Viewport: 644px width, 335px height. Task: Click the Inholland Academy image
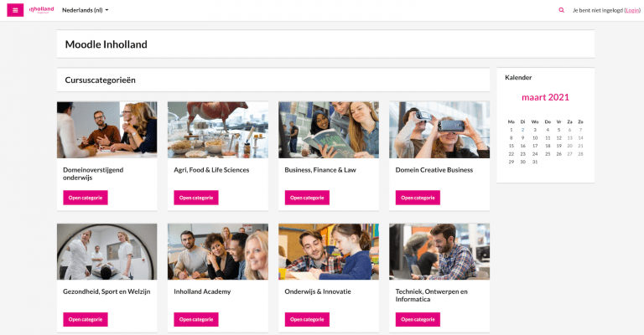coord(218,252)
